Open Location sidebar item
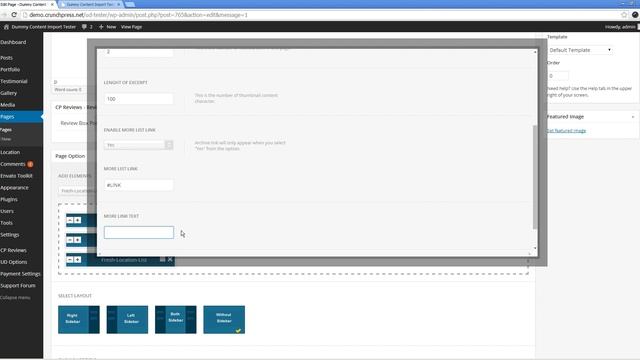The height and width of the screenshot is (360, 640). click(10, 152)
